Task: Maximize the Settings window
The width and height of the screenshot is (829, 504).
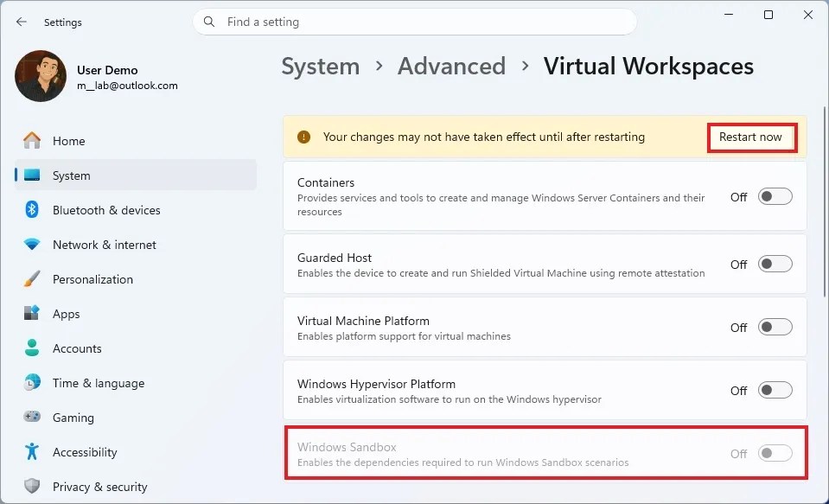Action: tap(768, 15)
